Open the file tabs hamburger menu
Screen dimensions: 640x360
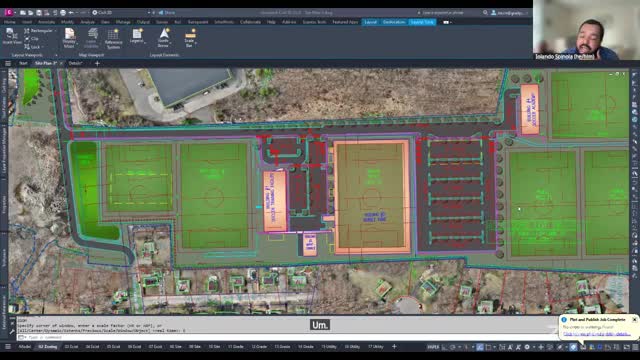8,63
